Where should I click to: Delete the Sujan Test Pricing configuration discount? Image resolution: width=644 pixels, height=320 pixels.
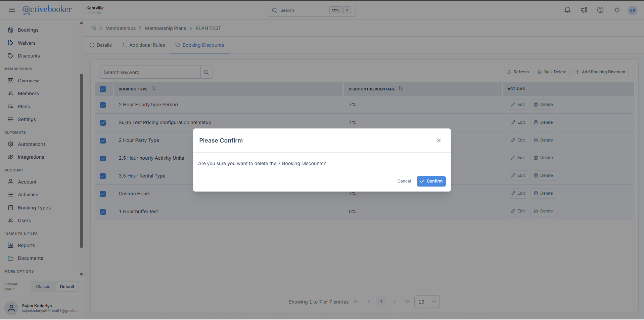point(543,122)
